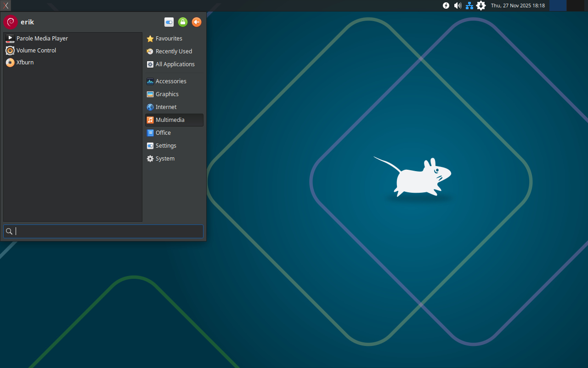Select the Favourites category
The width and height of the screenshot is (588, 368).
(168, 38)
